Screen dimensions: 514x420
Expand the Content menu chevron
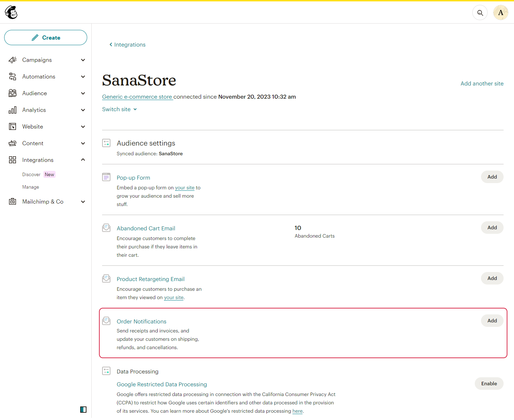[x=83, y=143]
